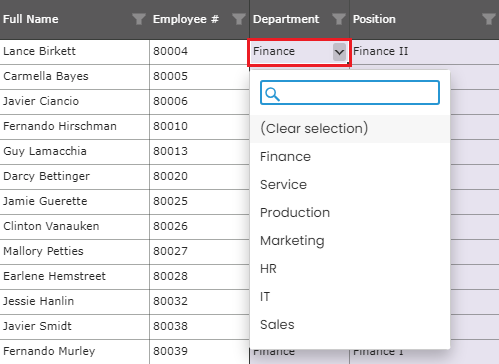Viewport: 499px width, 364px height.
Task: Select Service from the dropdown list
Action: coord(350,185)
